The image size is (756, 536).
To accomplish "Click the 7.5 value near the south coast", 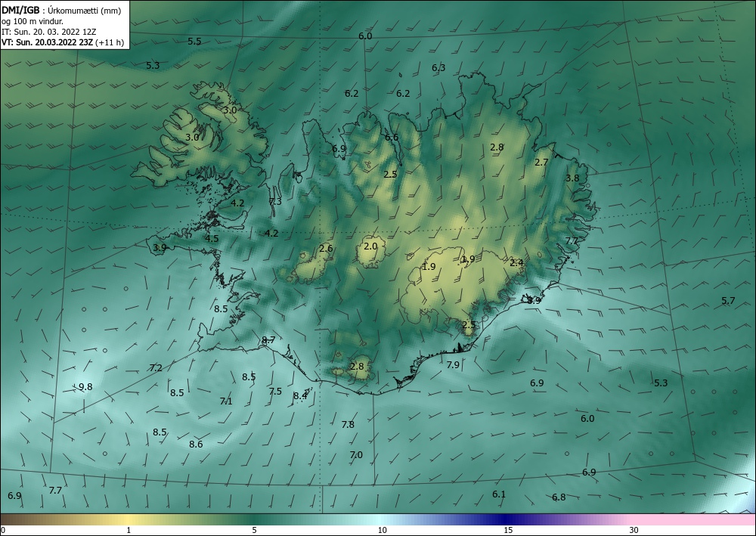I will click(275, 392).
